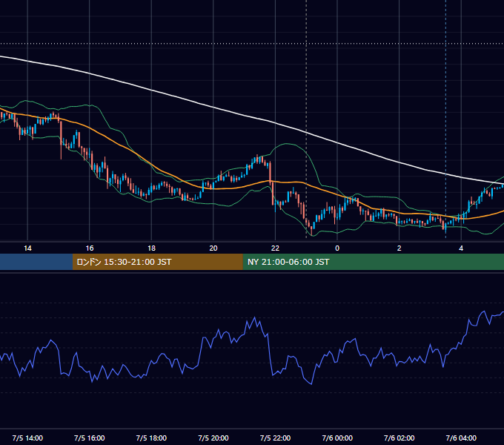Screen dimensions: 504x445
Task: Select the NY 21:00-06:00 JST session bar
Action: 373,262
